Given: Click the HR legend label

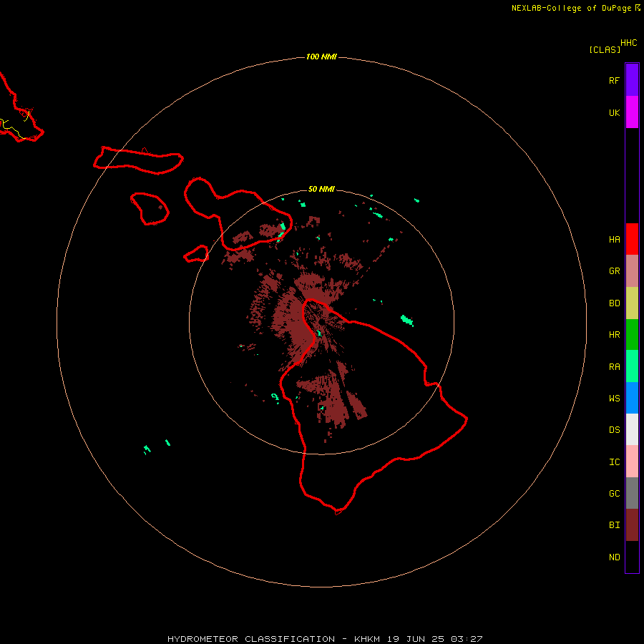Looking at the screenshot, I should pyautogui.click(x=614, y=335).
